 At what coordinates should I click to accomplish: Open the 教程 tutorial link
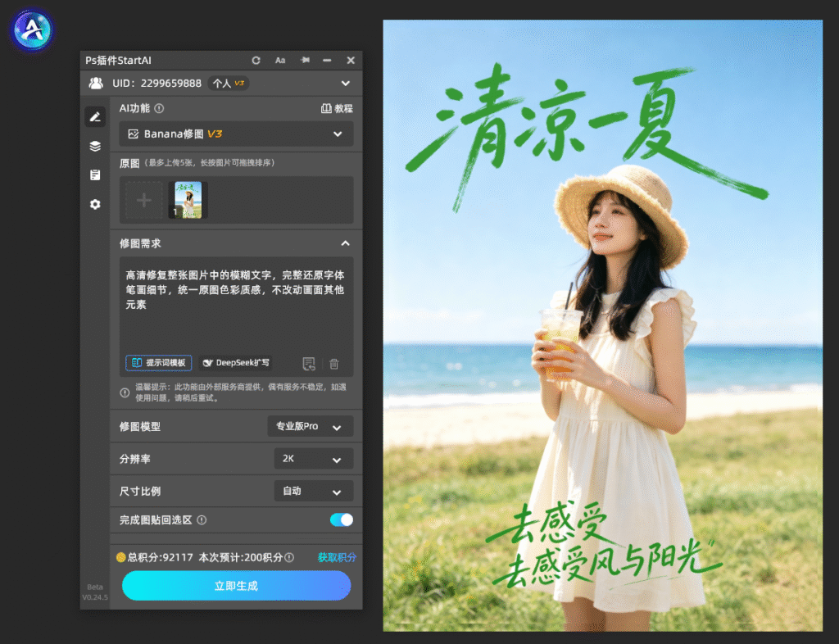pyautogui.click(x=337, y=109)
